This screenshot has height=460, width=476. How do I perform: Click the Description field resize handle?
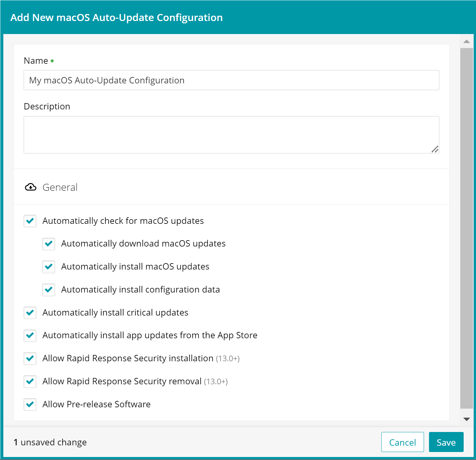pyautogui.click(x=435, y=149)
